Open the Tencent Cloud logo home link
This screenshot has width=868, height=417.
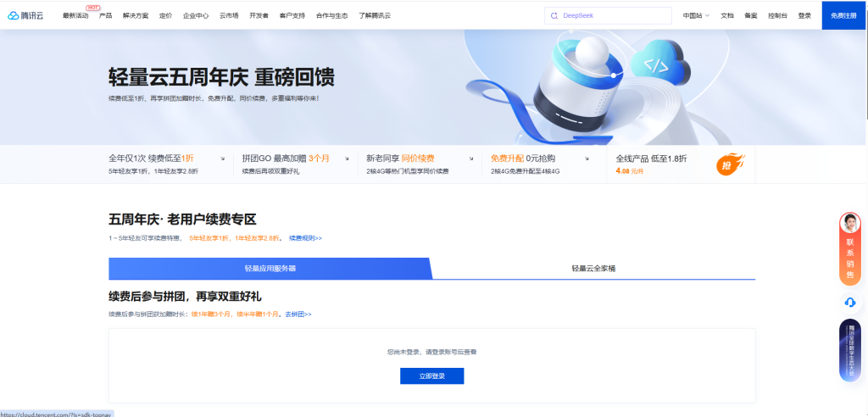[25, 15]
